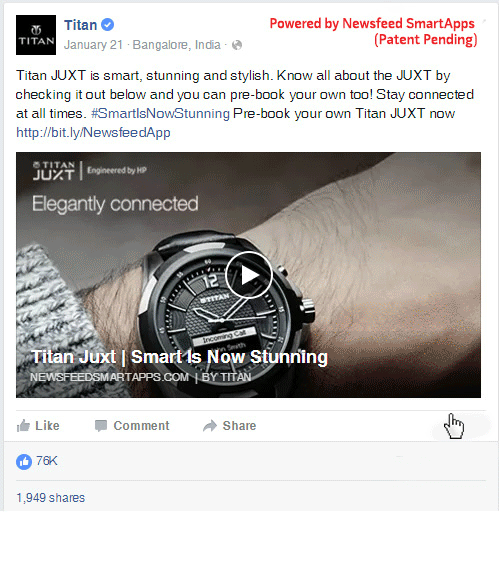
Task: Click the January 21 post date
Action: pyautogui.click(x=93, y=45)
